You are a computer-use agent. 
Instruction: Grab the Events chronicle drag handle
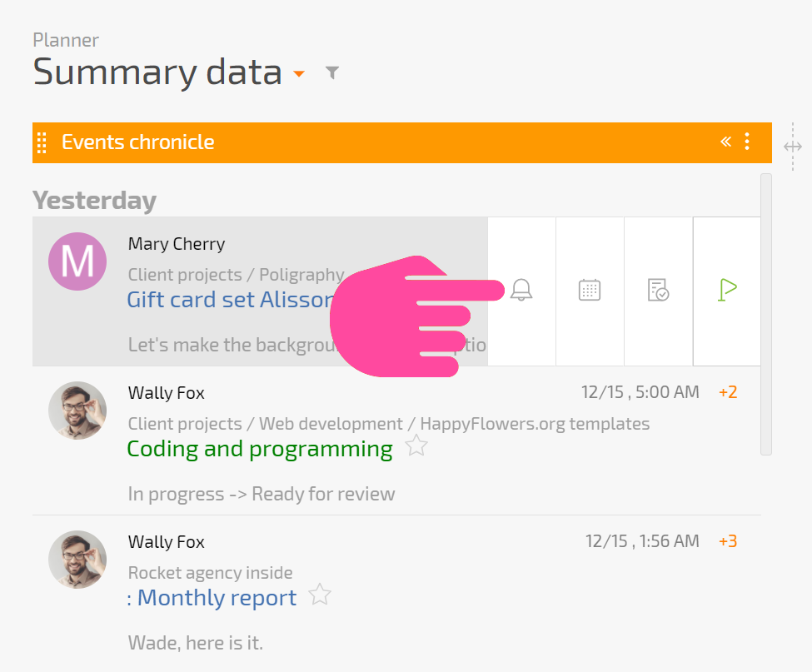[x=42, y=142]
